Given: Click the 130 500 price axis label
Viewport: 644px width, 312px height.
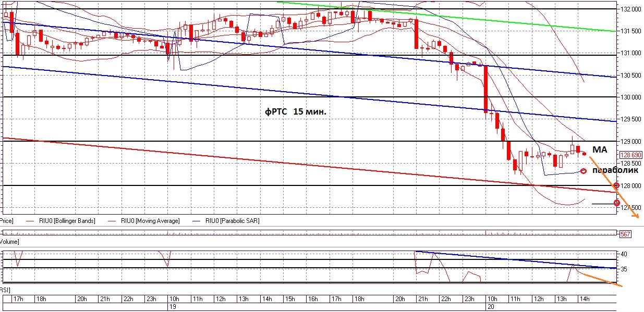Looking at the screenshot, I should coord(631,76).
